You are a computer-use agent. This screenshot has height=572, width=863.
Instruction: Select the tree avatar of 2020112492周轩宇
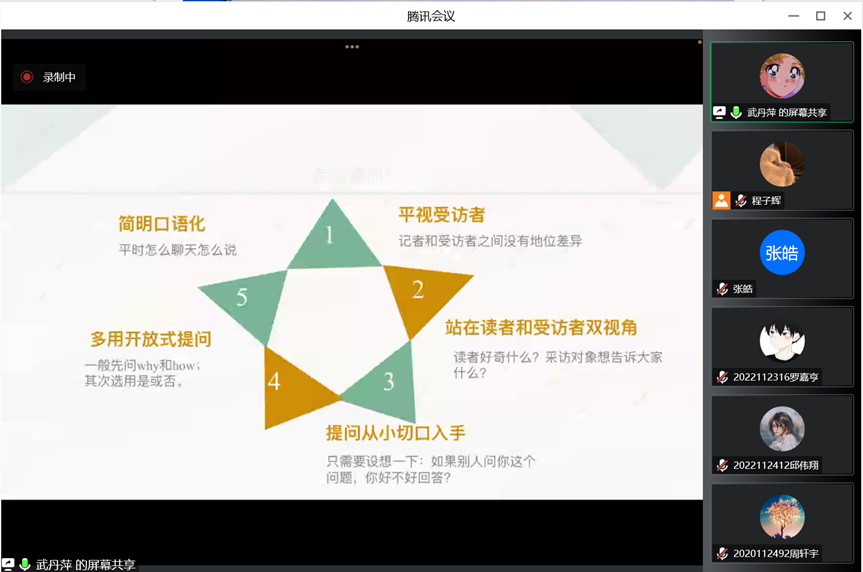tap(782, 517)
